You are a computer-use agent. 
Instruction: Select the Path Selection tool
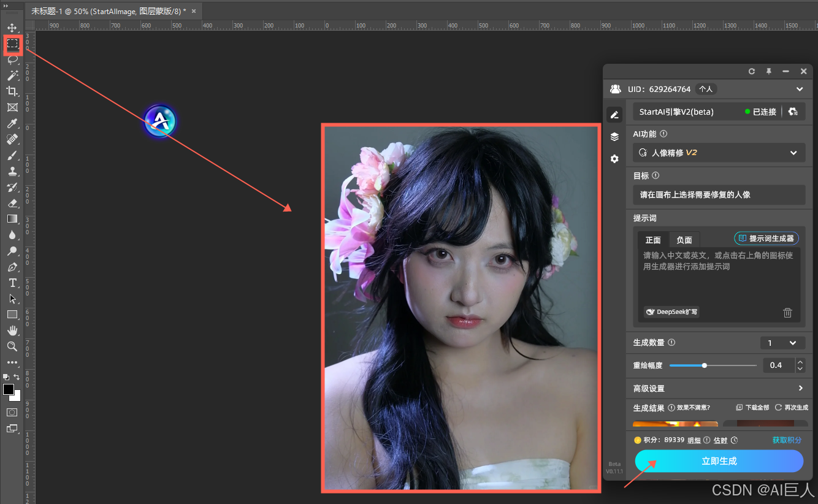12,299
